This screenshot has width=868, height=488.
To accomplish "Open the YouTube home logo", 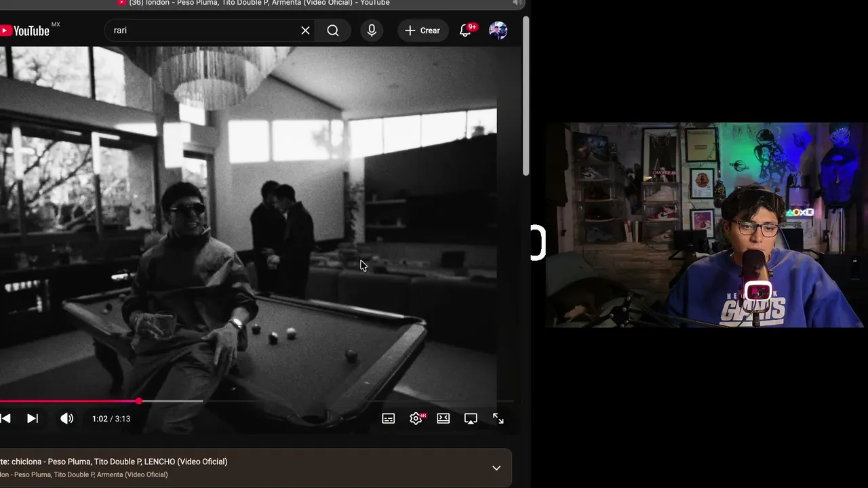I will pos(26,30).
